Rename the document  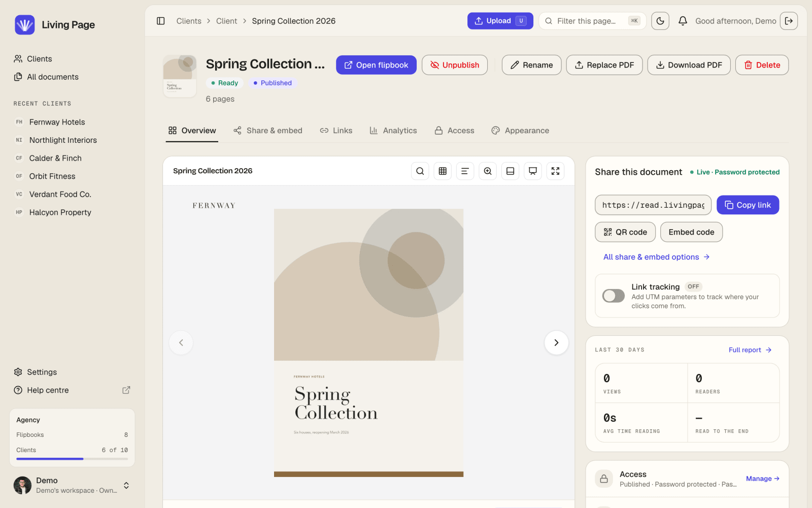click(x=531, y=65)
